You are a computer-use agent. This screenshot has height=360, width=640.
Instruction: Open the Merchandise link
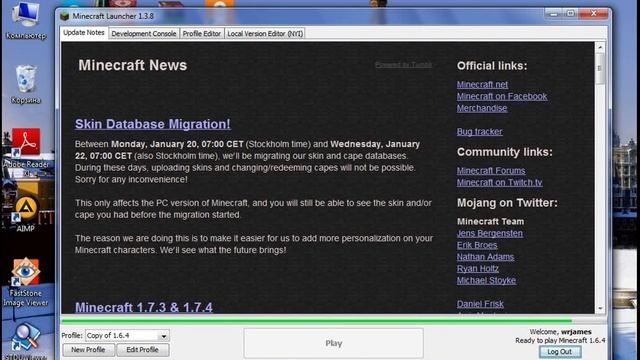(x=482, y=108)
